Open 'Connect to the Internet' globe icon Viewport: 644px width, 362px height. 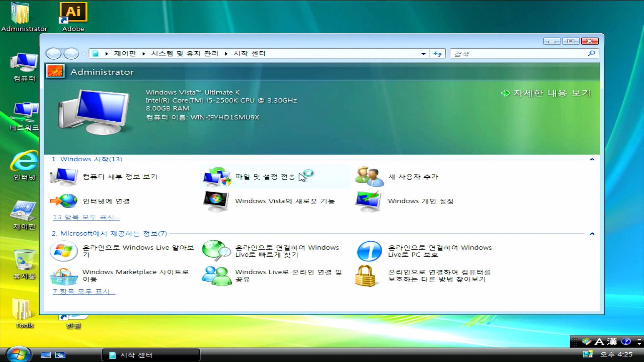64,201
